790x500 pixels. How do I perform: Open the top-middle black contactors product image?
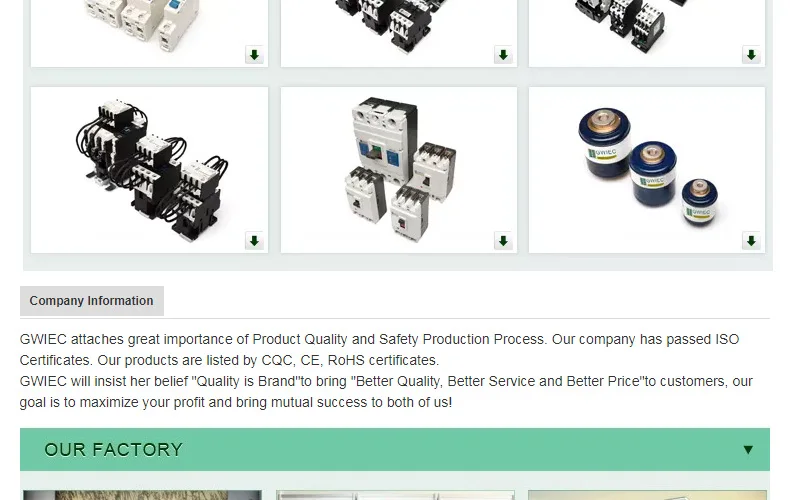tap(399, 30)
